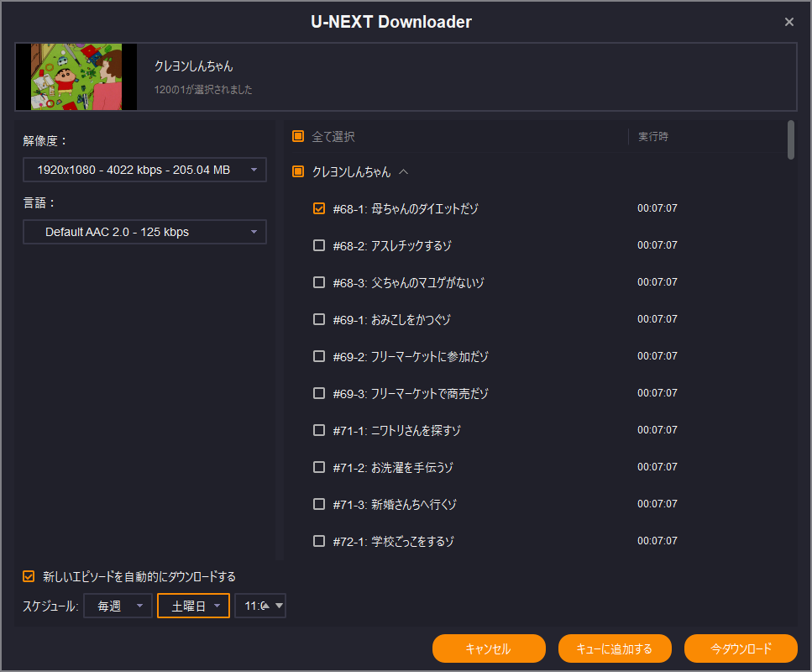Click episode title #68-2: アスレチックするゾ

[392, 245]
